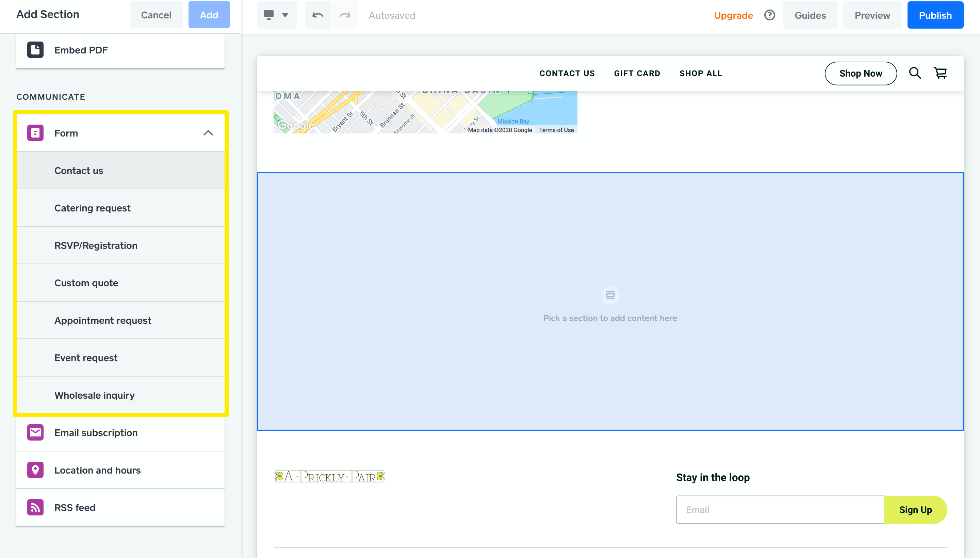980x558 pixels.
Task: Select the Catering request form option
Action: pos(92,208)
